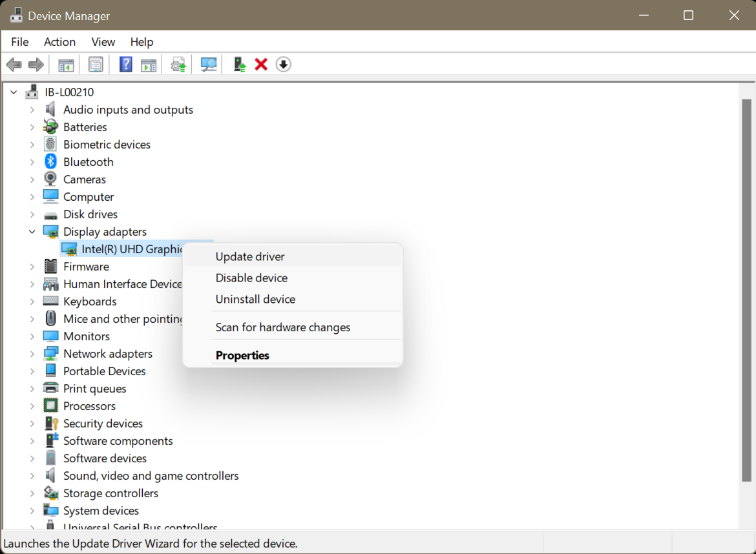The height and width of the screenshot is (554, 756).
Task: Click the IB-L00210 computer root icon
Action: pos(32,92)
